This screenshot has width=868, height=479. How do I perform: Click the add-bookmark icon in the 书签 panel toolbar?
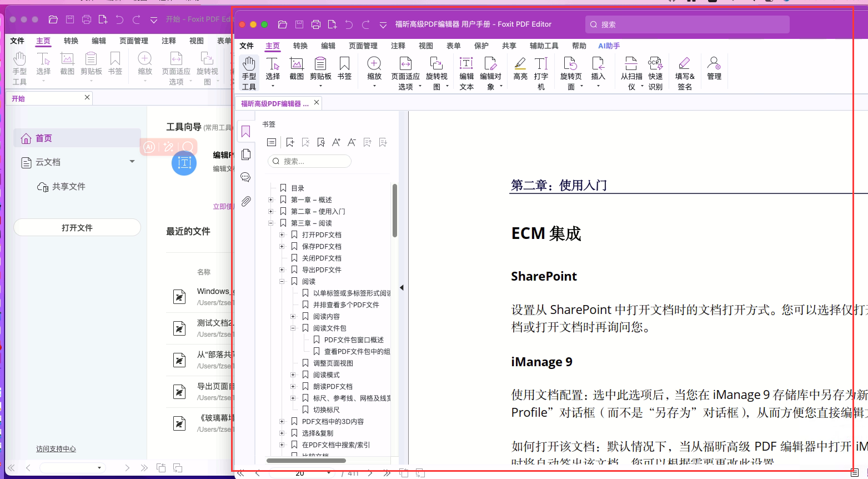click(290, 143)
